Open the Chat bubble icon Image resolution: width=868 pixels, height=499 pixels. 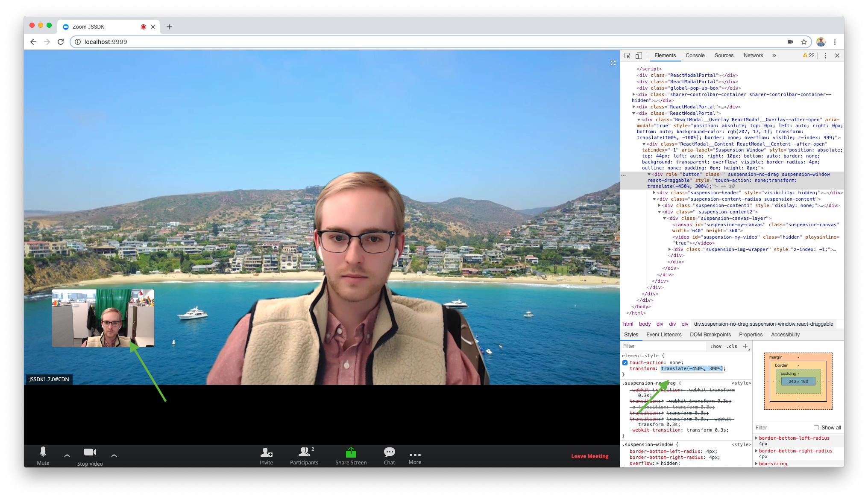coord(389,452)
